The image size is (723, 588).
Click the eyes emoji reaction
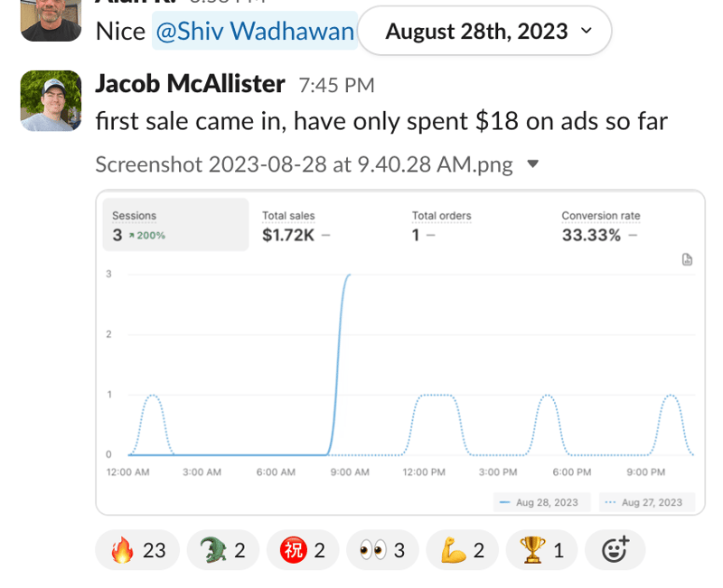(382, 550)
